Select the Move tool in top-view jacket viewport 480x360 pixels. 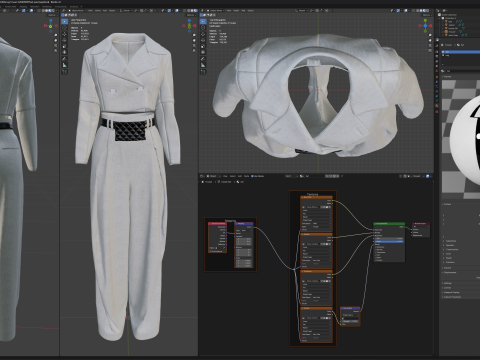(x=203, y=34)
